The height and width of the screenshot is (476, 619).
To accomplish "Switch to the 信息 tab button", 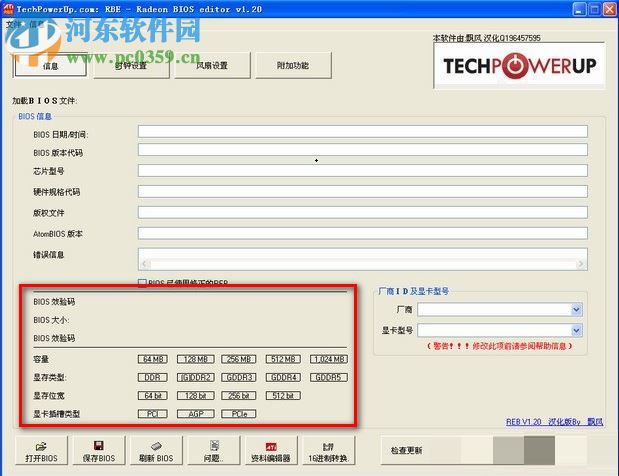I will point(51,66).
